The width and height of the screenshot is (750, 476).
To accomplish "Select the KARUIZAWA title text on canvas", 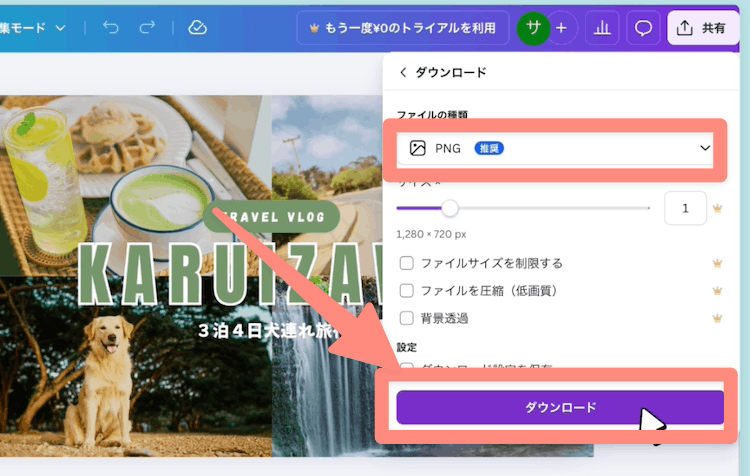I will pos(232,274).
